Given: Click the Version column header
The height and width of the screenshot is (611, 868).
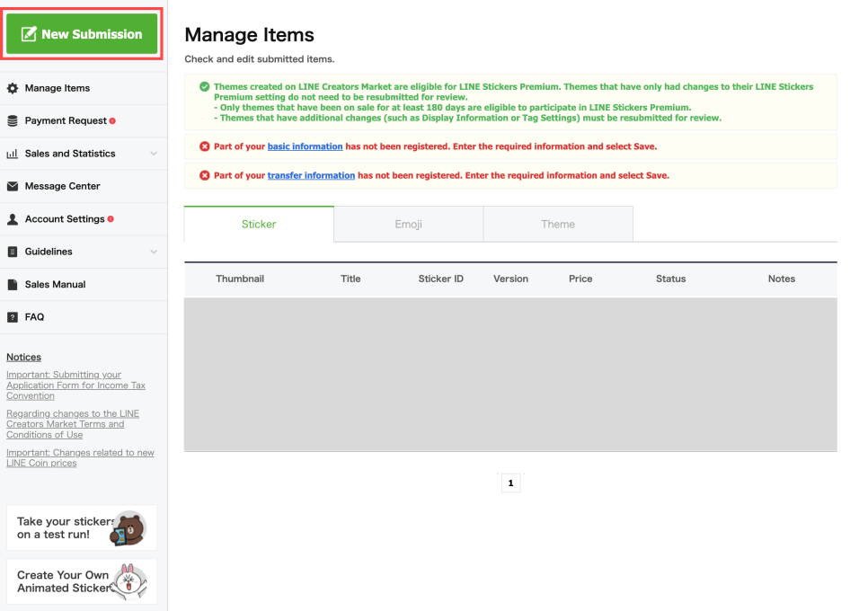Looking at the screenshot, I should (x=510, y=279).
